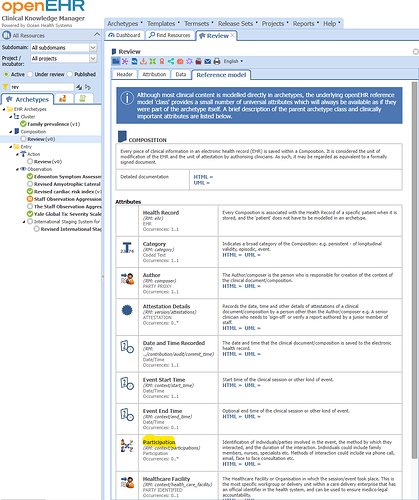
Task: Click the filter text field containing 'rev'
Action: click(x=42, y=87)
